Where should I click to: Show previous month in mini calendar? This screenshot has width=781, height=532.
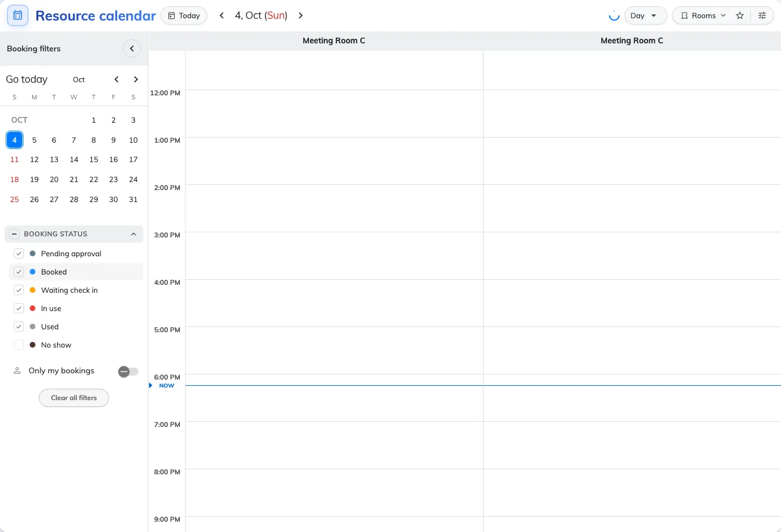(116, 79)
